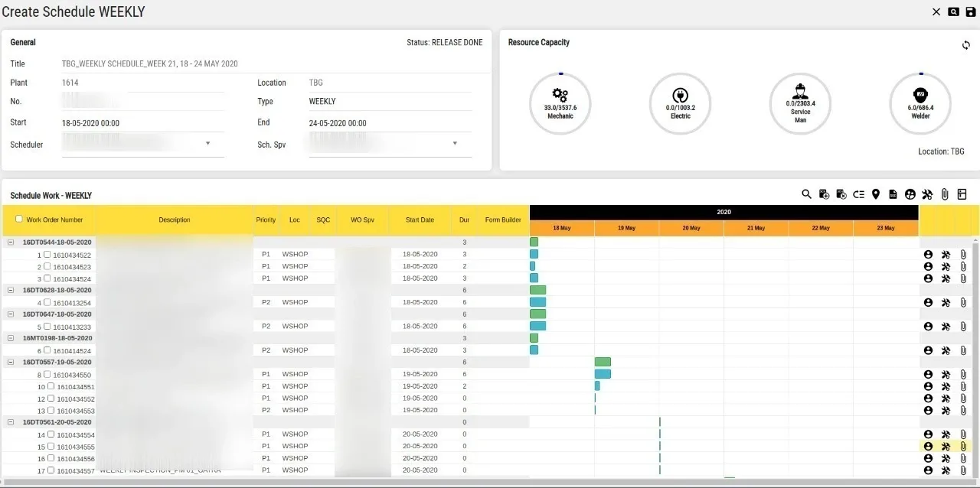The image size is (980, 488).
Task: Click the re-sequence list icon
Action: coord(858,194)
